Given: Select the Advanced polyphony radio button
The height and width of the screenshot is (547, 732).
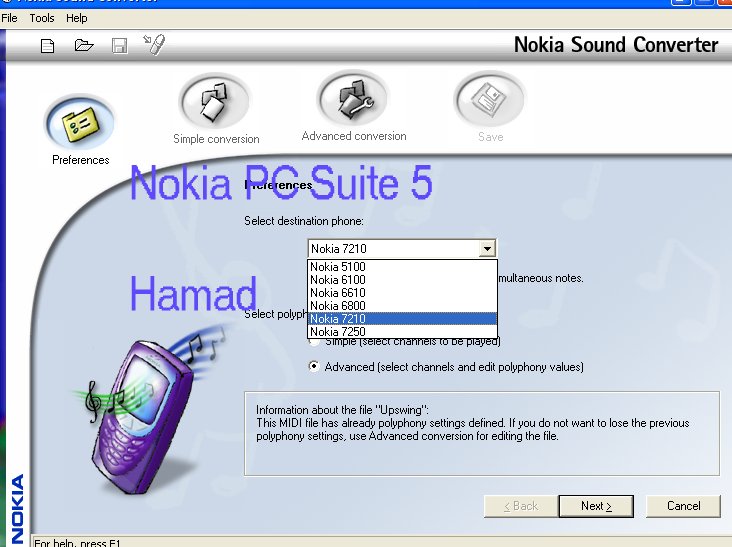Looking at the screenshot, I should [x=314, y=366].
